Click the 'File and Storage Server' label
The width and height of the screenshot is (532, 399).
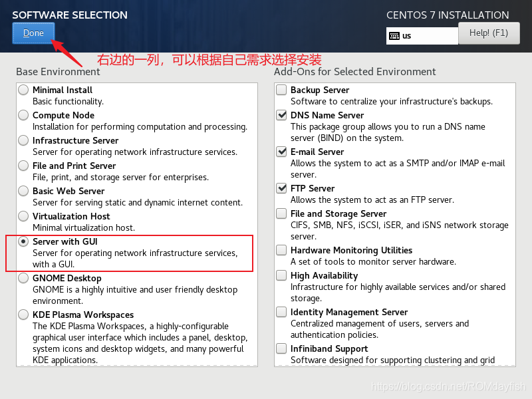click(338, 213)
